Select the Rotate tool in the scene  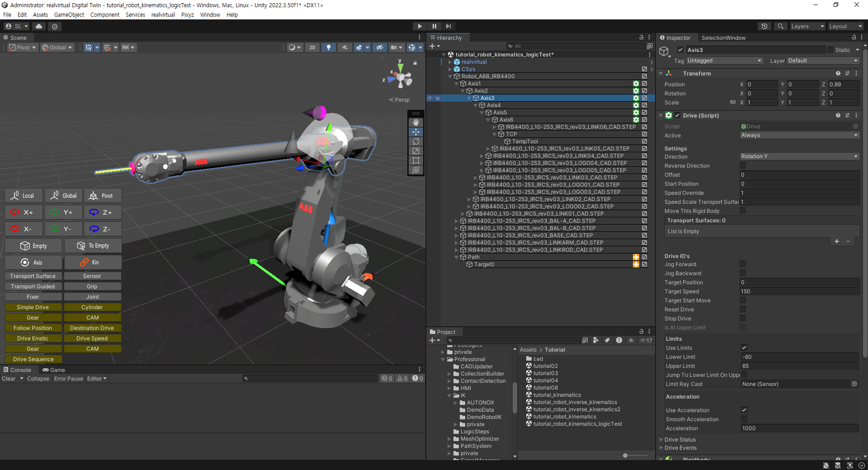pyautogui.click(x=416, y=141)
